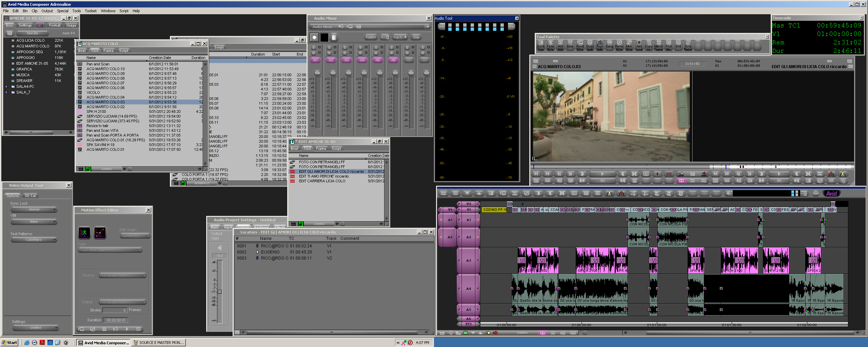The image size is (868, 347).
Task: Open the speed graph in Motion Effect Editor
Action: tap(100, 233)
